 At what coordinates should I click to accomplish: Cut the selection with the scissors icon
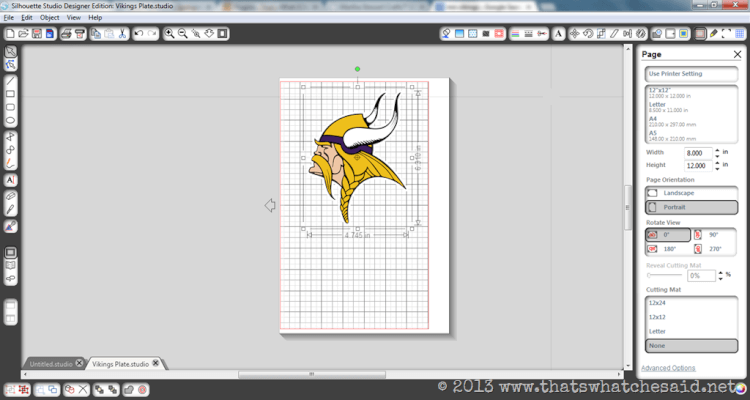[122, 33]
